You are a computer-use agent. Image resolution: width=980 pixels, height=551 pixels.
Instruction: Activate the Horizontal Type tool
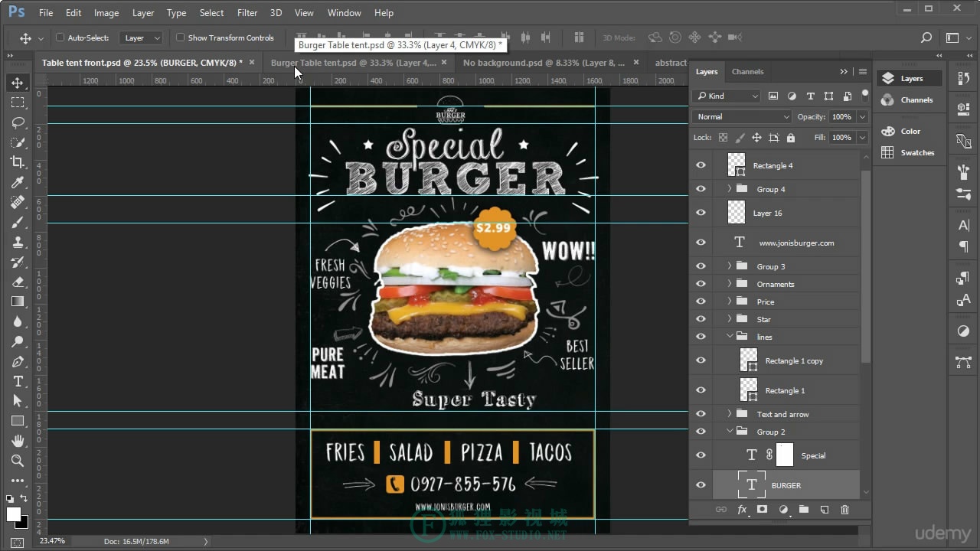click(18, 381)
